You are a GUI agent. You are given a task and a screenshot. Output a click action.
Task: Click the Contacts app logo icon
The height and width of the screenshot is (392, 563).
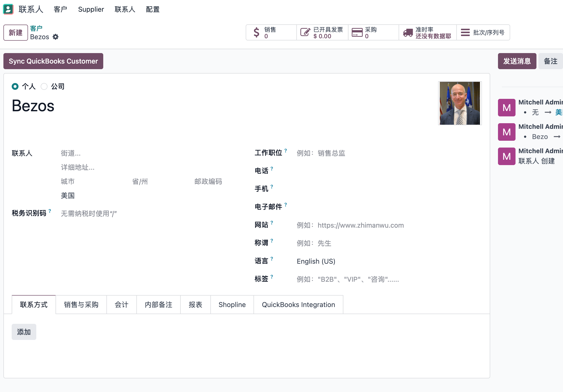(x=8, y=9)
